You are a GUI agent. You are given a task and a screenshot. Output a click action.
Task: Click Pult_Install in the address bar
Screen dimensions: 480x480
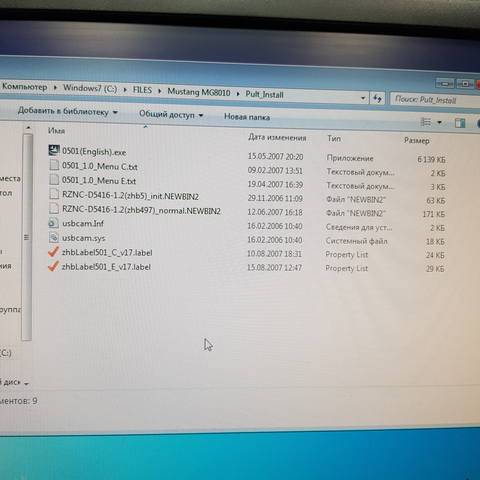[x=264, y=95]
